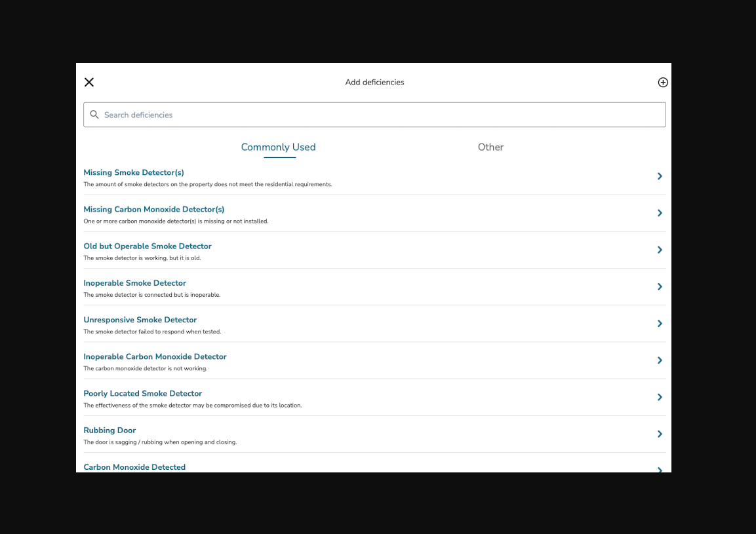Screen dimensions: 756x534
Task: Close the Add deficiencies dialog
Action: [x=89, y=83]
